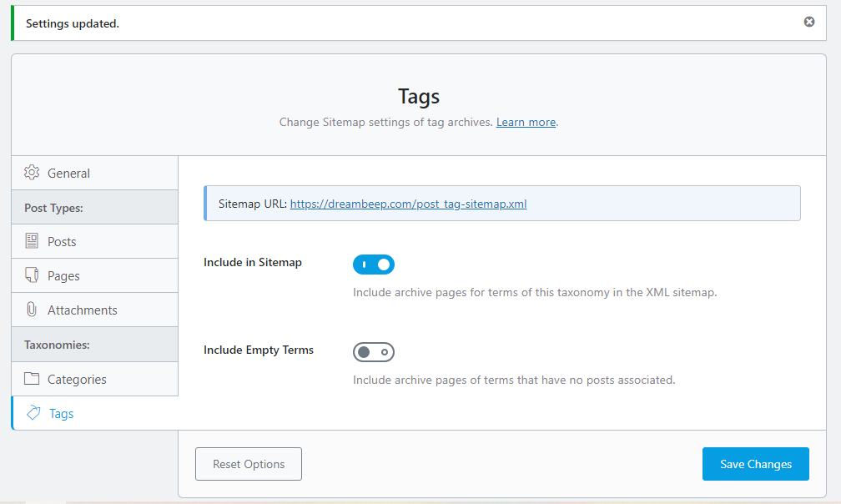
Task: Click the Reset Options button
Action: (x=249, y=464)
